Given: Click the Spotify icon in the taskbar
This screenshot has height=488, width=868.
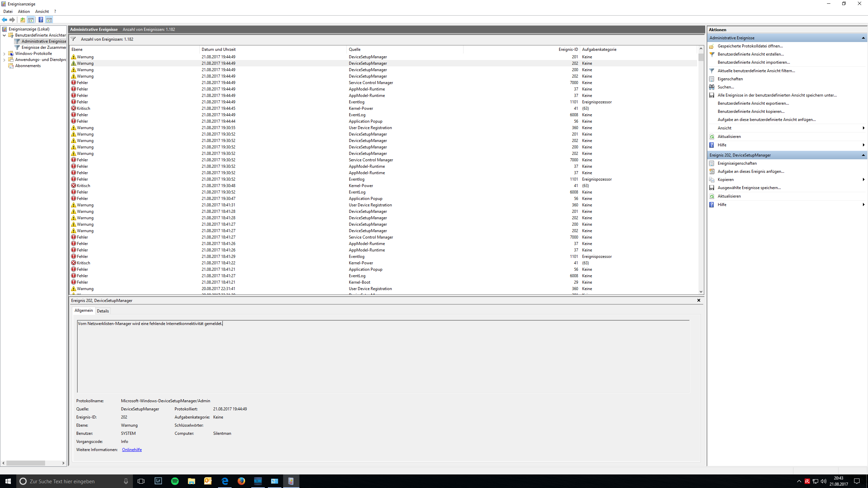Looking at the screenshot, I should click(x=175, y=481).
